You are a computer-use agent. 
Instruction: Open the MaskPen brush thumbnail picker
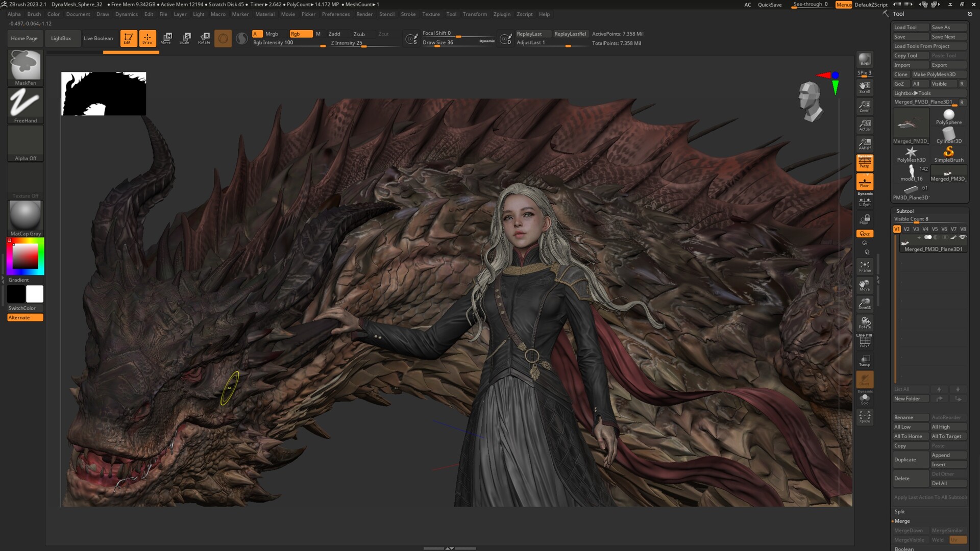(x=25, y=65)
